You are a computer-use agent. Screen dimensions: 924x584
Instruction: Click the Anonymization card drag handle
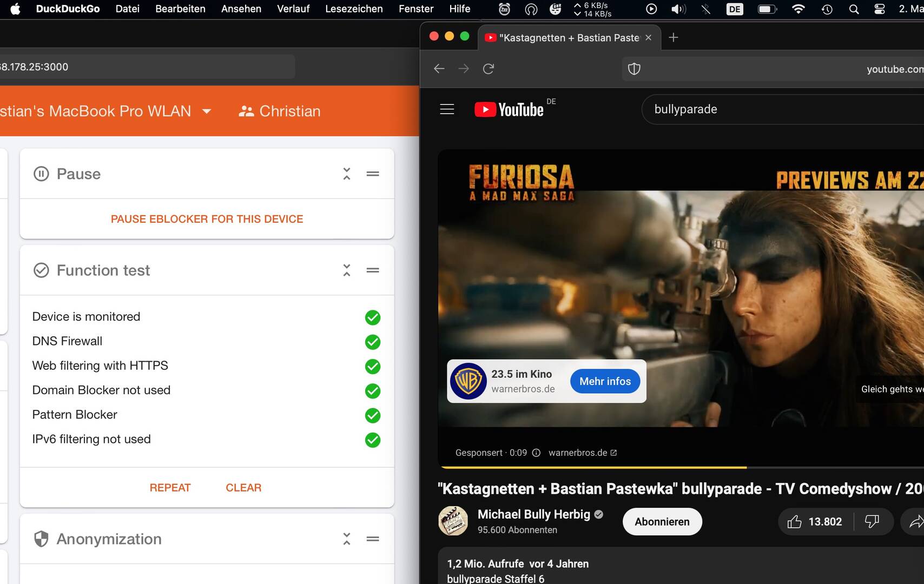pyautogui.click(x=373, y=539)
